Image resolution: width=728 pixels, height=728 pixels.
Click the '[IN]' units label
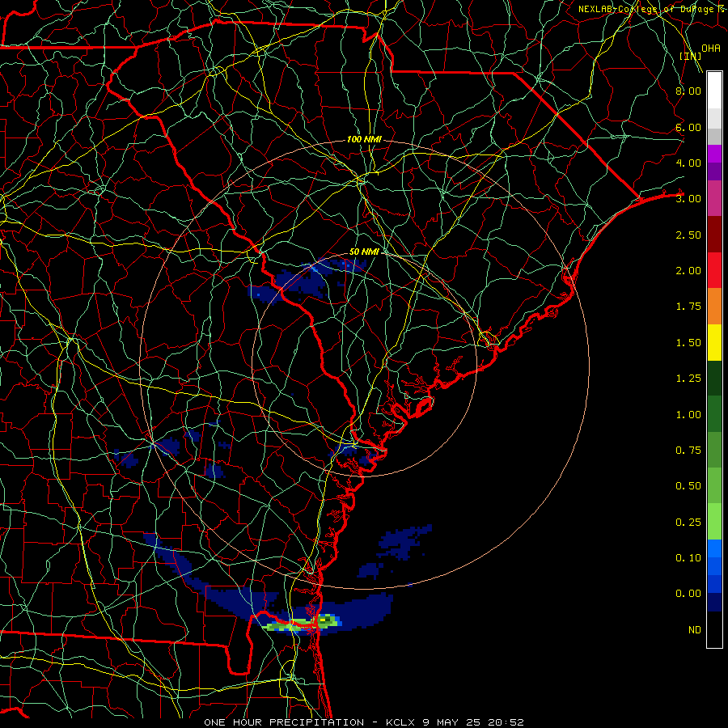[x=690, y=56]
